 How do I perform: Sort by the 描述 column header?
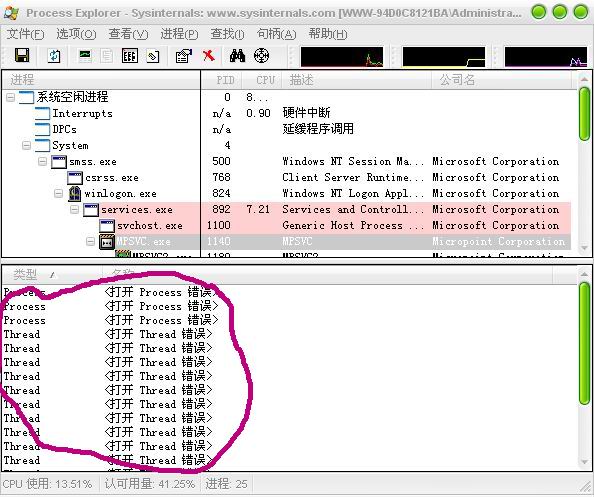(x=357, y=80)
